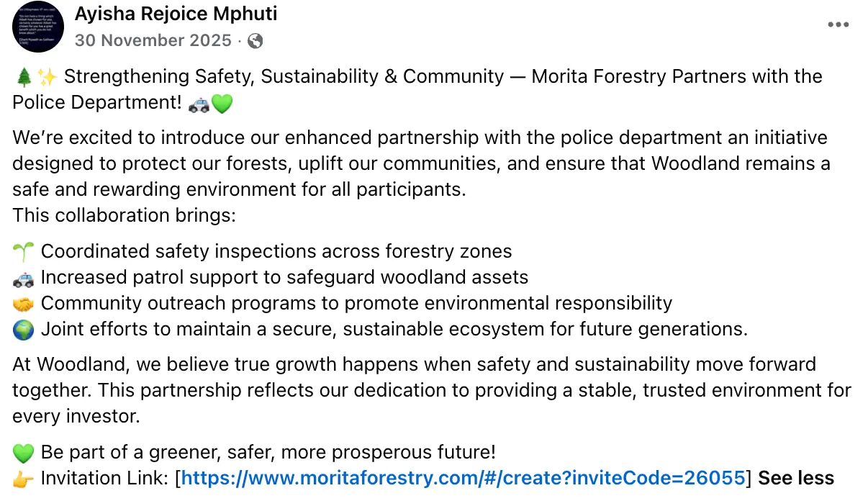868x501 pixels.
Task: Click the public globe privacy icon
Action: (x=255, y=40)
